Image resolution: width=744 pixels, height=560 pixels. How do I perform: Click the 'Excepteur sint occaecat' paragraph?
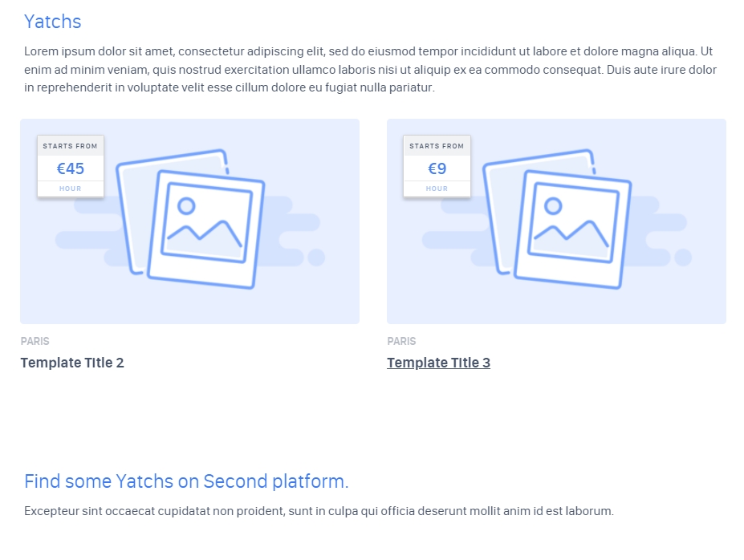pyautogui.click(x=319, y=511)
